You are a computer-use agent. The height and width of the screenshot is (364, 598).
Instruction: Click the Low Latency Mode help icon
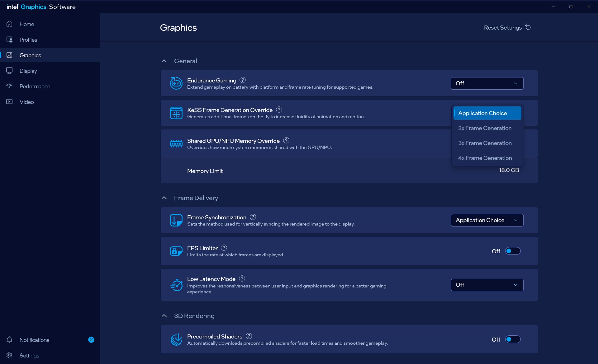pos(242,278)
